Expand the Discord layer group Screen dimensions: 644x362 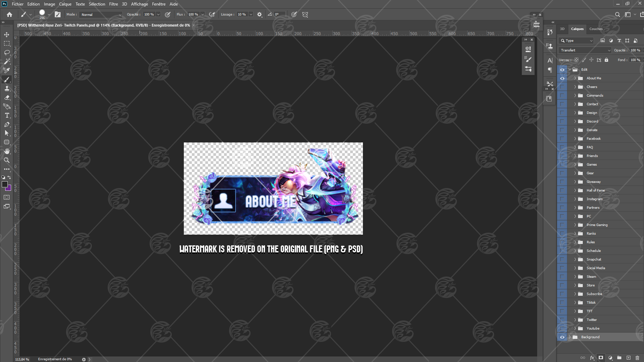coord(575,121)
